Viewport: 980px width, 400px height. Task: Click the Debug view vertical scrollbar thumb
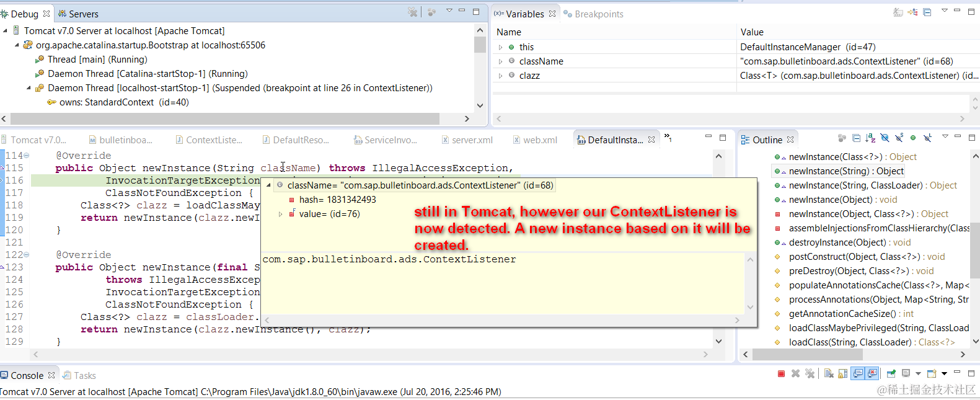tap(480, 45)
